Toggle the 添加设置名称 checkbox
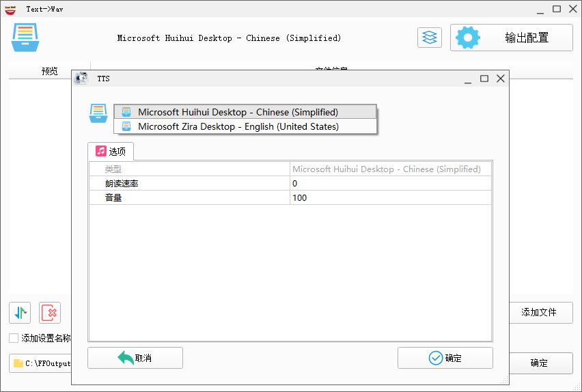Viewport: 582px width, 392px height. tap(14, 338)
